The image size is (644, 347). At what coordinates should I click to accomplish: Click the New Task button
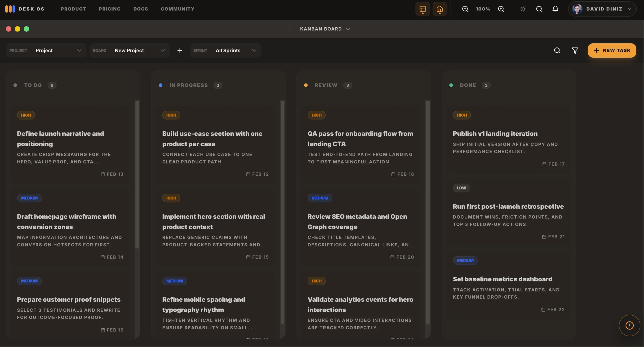[x=611, y=50]
